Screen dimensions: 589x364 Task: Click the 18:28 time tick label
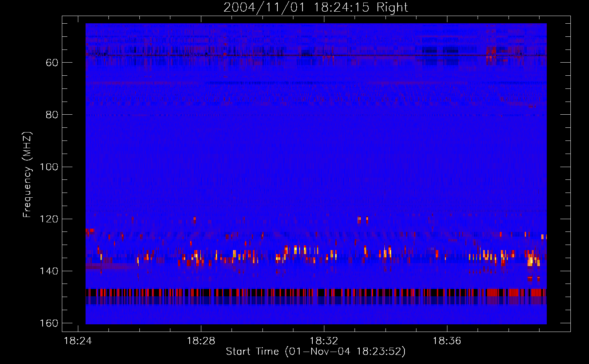pyautogui.click(x=201, y=341)
